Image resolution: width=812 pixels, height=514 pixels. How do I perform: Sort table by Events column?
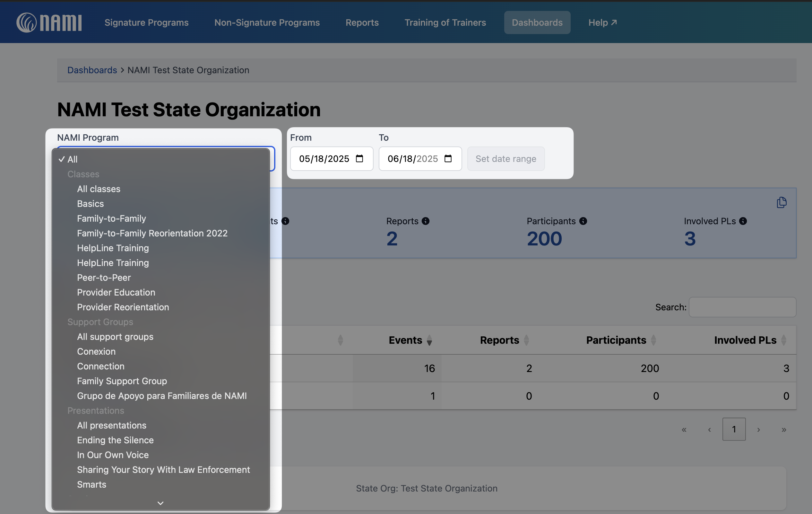410,340
